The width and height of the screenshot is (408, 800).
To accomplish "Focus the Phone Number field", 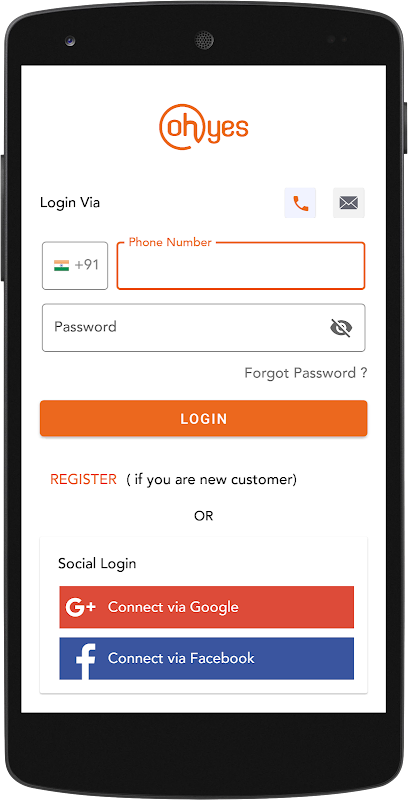I will [241, 265].
